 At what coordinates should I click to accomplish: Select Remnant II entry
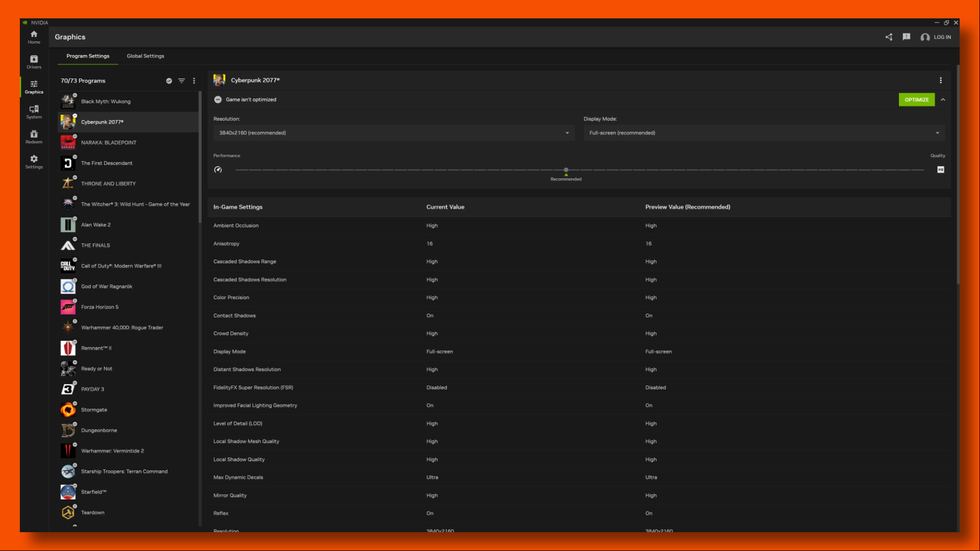click(x=128, y=348)
